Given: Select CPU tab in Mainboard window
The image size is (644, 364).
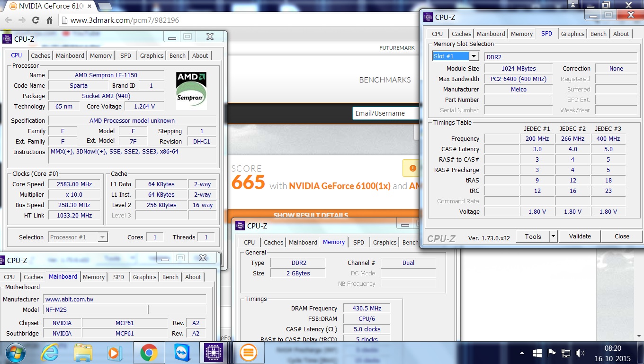Looking at the screenshot, I should pos(9,277).
